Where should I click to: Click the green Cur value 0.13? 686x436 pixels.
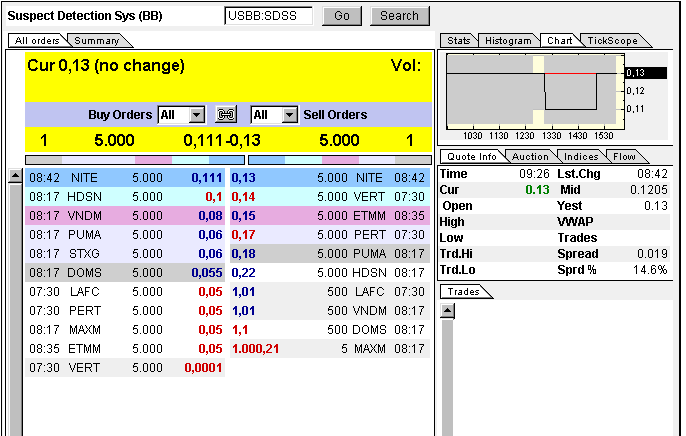(x=537, y=190)
